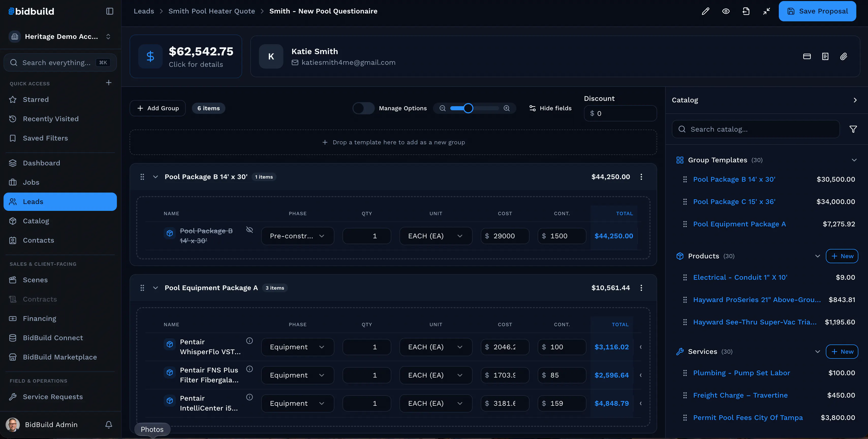
Task: Click Save Proposal button
Action: pos(817,11)
